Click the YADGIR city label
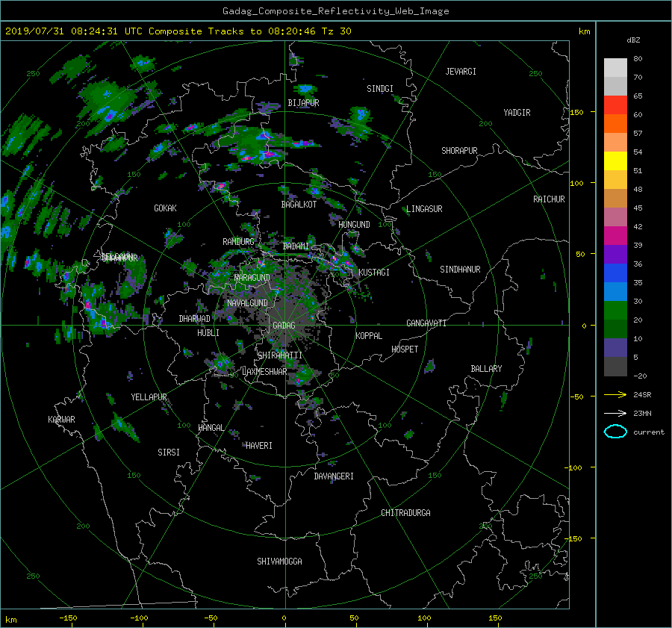This screenshot has width=672, height=628. pos(517,113)
